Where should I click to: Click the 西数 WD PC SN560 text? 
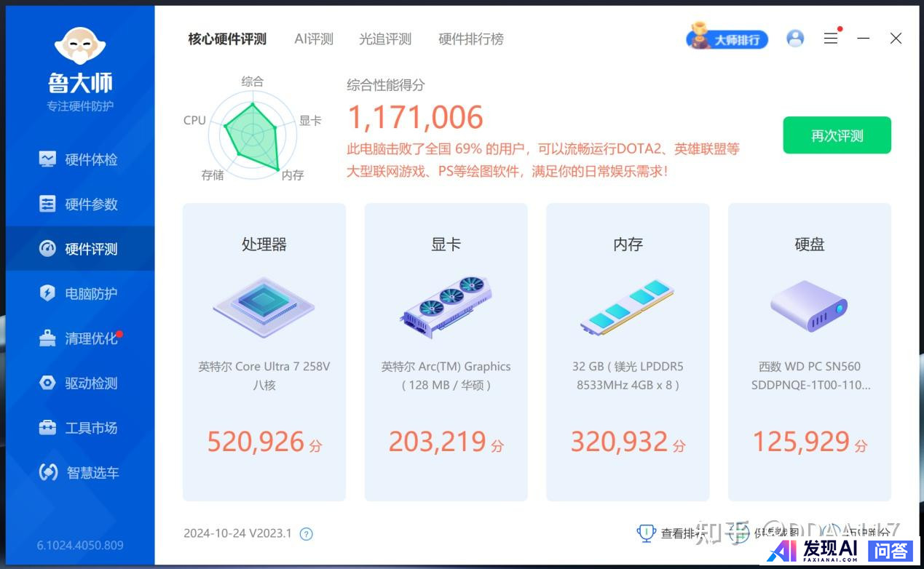point(810,367)
